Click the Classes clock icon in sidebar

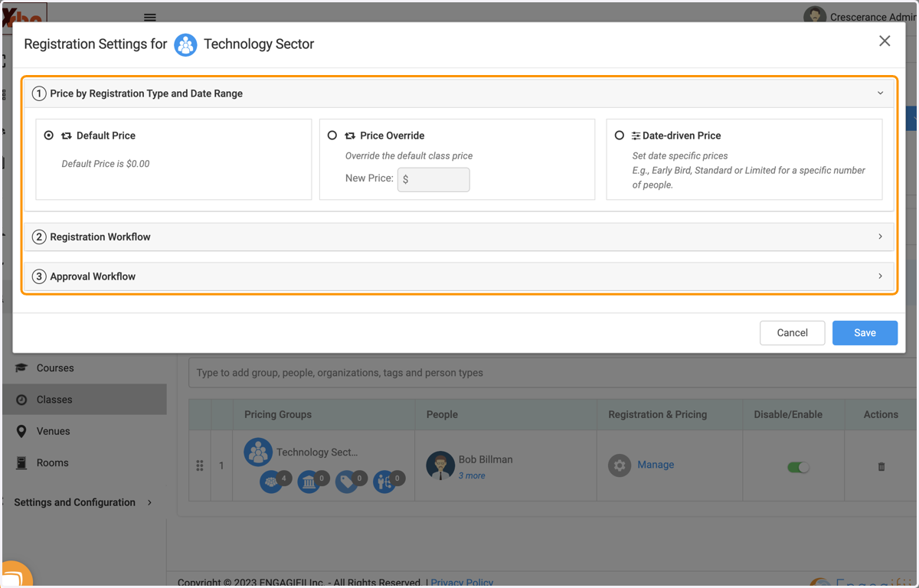pos(21,400)
